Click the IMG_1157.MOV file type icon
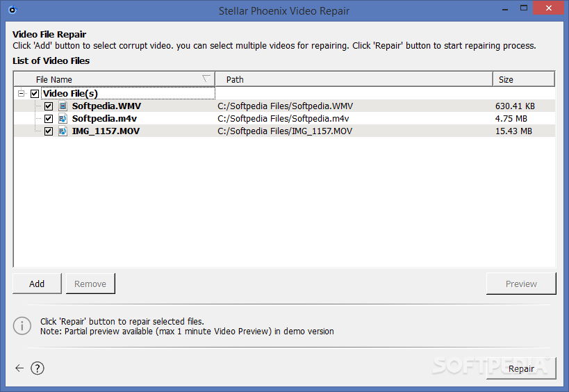 [x=63, y=131]
